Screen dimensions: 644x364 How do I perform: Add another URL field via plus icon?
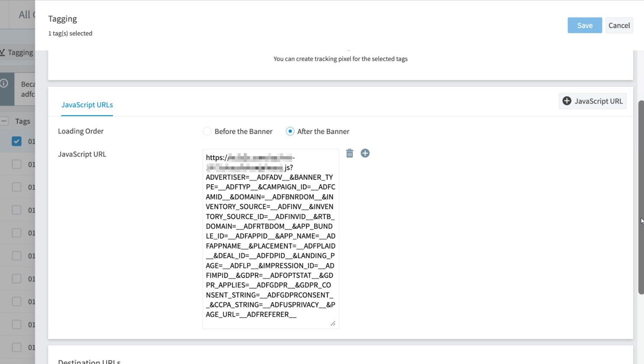point(365,153)
